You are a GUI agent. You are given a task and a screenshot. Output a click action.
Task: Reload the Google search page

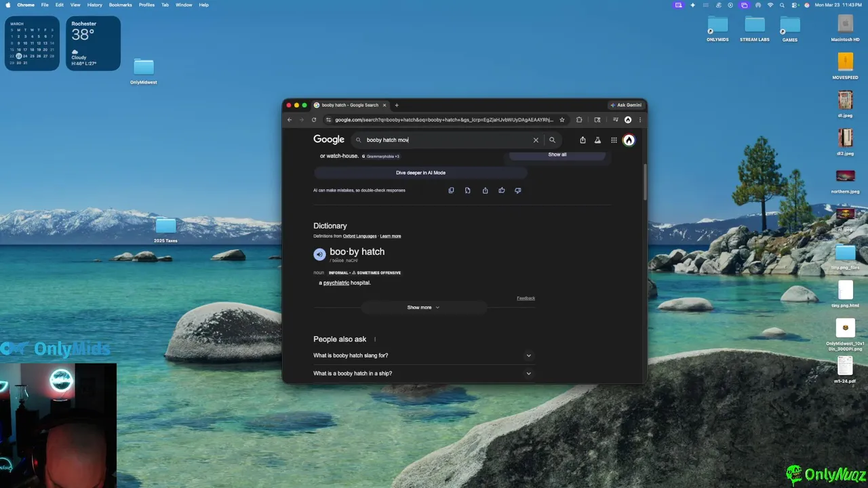[x=313, y=120]
